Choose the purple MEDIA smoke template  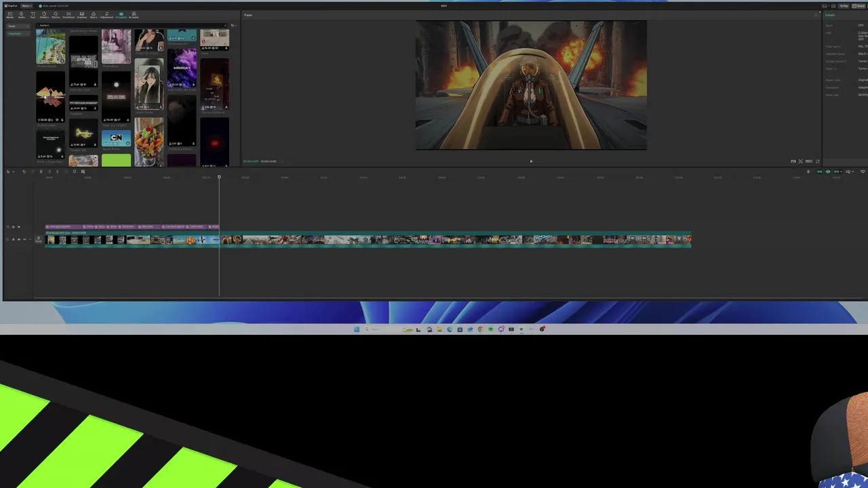[182, 68]
